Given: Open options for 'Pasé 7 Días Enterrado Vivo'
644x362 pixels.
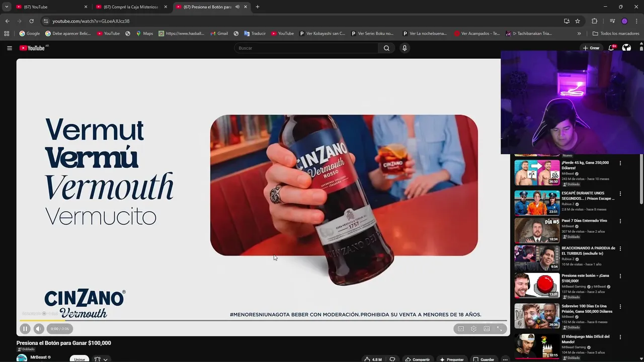Looking at the screenshot, I should click(x=620, y=221).
